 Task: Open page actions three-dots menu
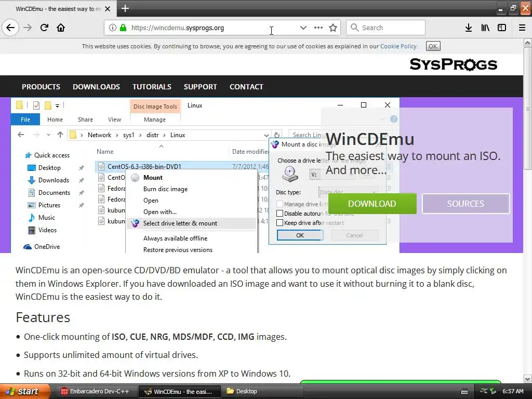pos(318,28)
